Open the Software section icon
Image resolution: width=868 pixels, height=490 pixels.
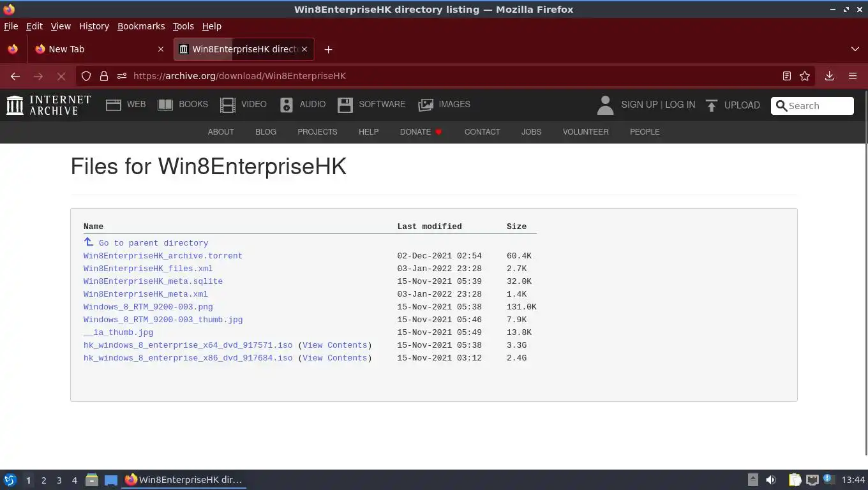345,105
